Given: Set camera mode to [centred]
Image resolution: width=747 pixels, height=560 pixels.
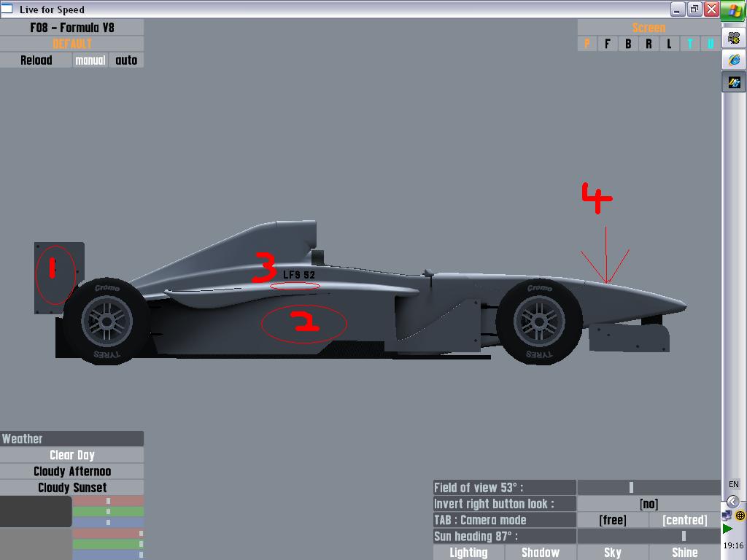Looking at the screenshot, I should click(684, 520).
